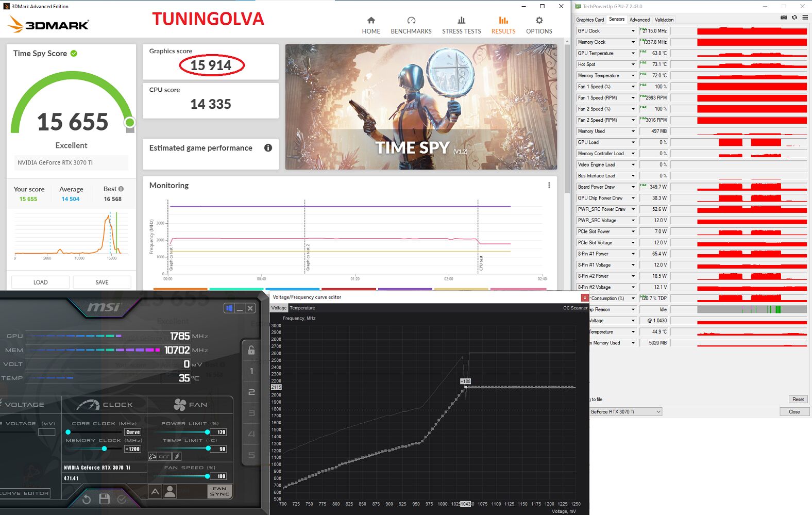Image resolution: width=812 pixels, height=515 pixels.
Task: Show info for Estimated game performance
Action: pyautogui.click(x=268, y=148)
